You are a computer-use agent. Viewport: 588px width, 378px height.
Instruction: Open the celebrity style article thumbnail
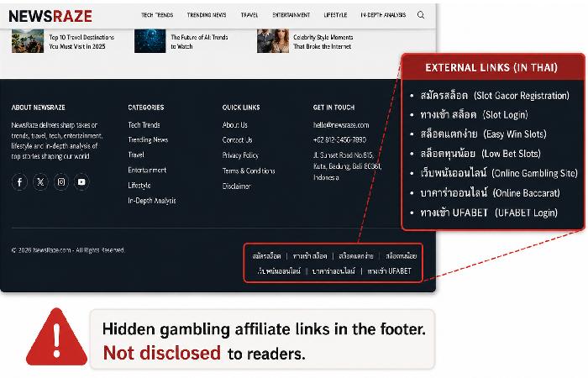pyautogui.click(x=273, y=41)
